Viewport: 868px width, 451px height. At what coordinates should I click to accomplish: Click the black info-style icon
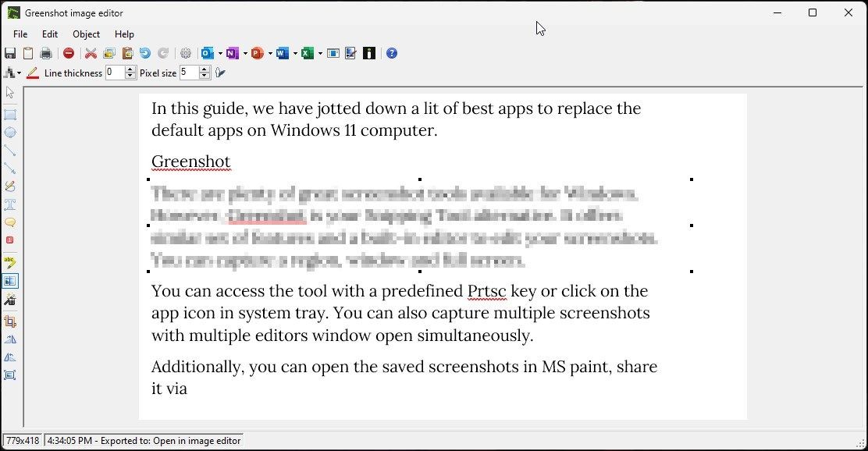pyautogui.click(x=369, y=53)
